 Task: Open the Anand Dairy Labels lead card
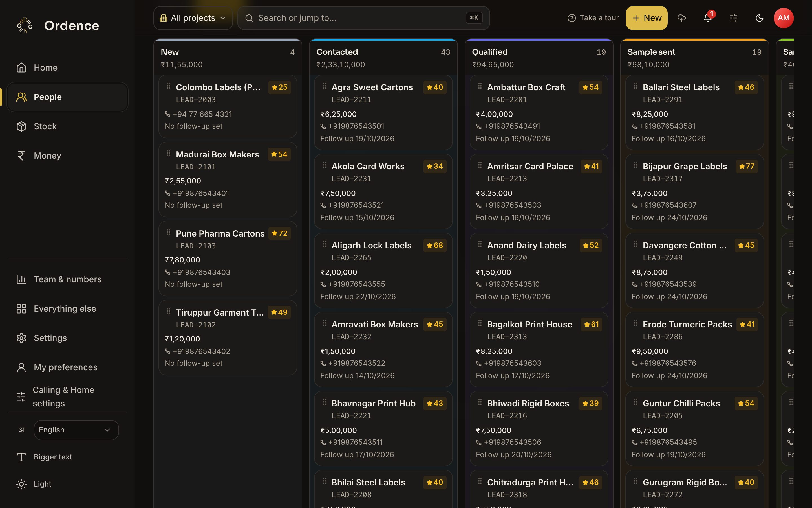click(x=539, y=270)
